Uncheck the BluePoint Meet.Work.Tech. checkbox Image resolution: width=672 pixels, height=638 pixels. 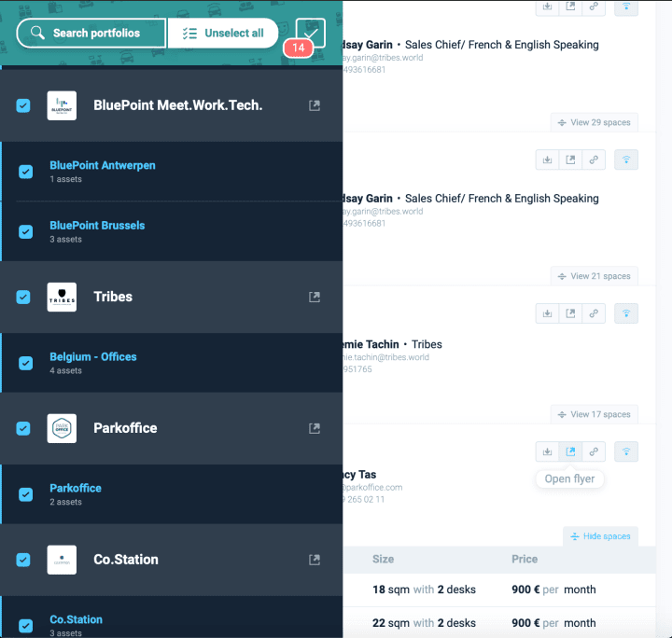pyautogui.click(x=23, y=105)
